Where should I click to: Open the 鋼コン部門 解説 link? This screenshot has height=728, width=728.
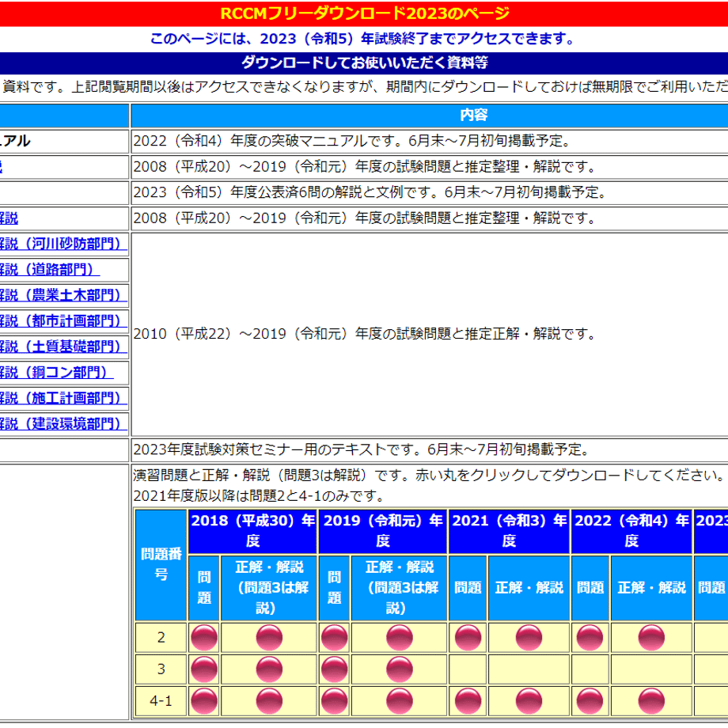click(57, 373)
